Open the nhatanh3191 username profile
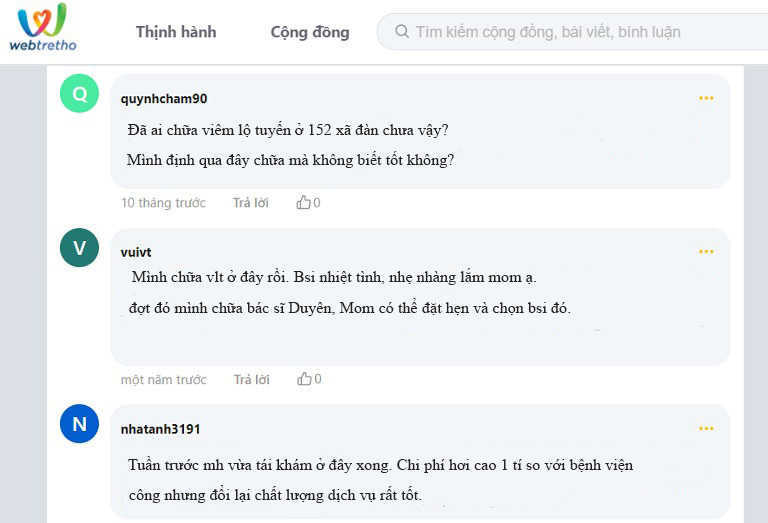Screen dimensions: 768x523 (160, 429)
